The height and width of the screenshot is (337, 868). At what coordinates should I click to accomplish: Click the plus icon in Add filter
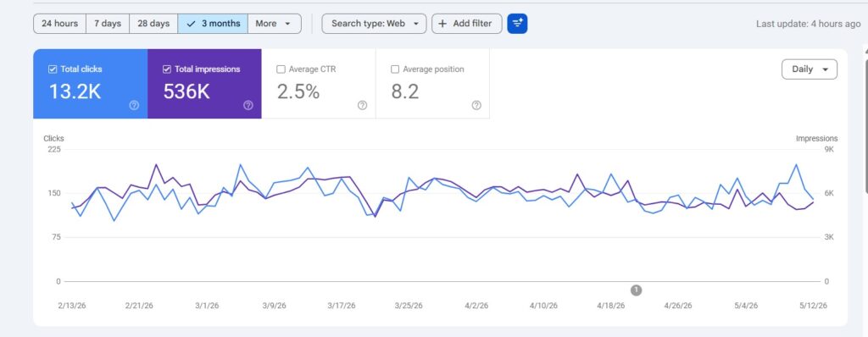click(x=442, y=24)
